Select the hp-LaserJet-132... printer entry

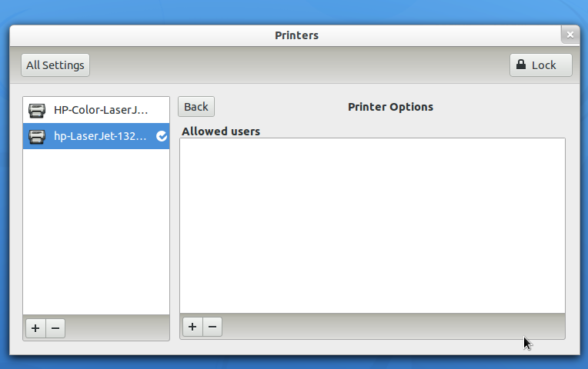click(x=96, y=136)
